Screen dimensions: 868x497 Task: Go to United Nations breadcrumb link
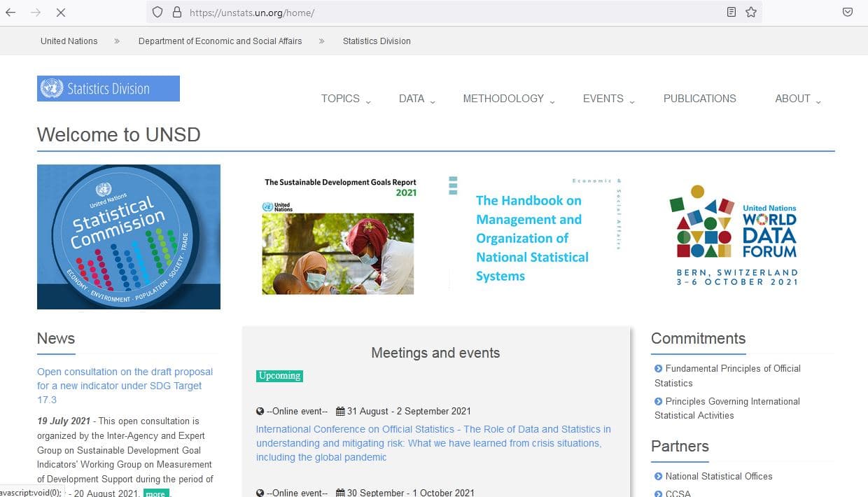point(69,41)
